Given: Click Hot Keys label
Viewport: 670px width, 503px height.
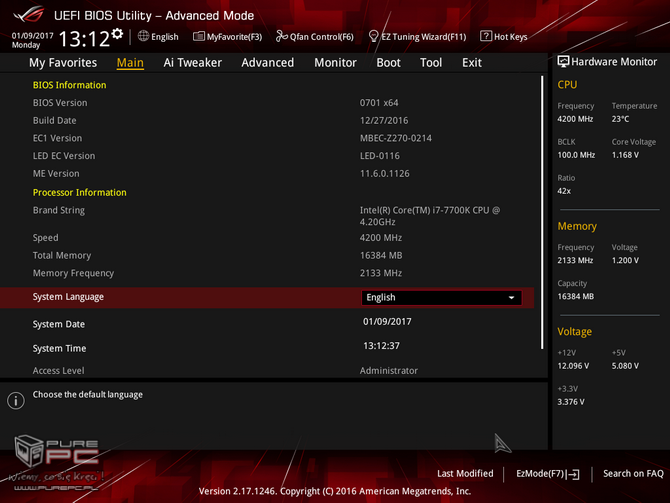Looking at the screenshot, I should pos(511,37).
